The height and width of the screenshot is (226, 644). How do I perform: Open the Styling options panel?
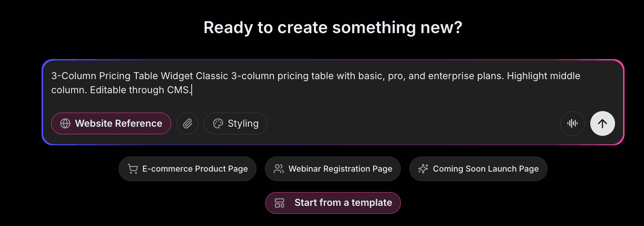(235, 123)
